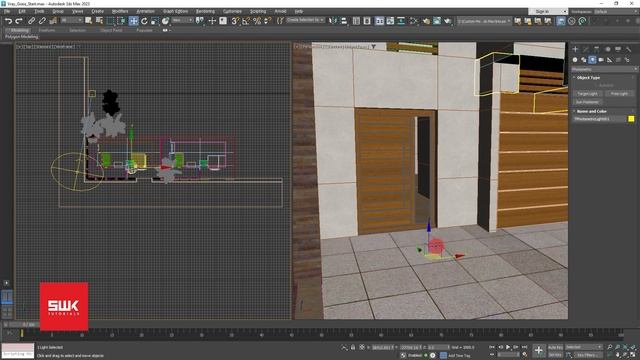Activate the Select and Rotate tool
The height and width of the screenshot is (360, 640).
click(144, 21)
